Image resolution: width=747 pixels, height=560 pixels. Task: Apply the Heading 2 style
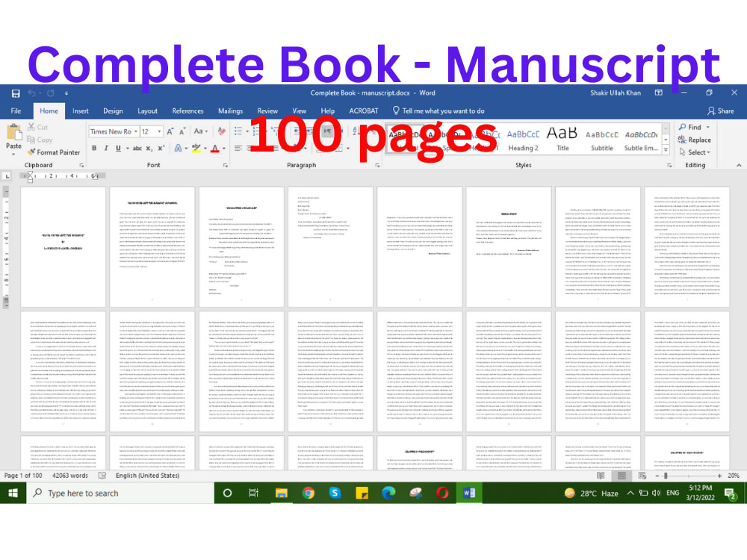point(523,140)
